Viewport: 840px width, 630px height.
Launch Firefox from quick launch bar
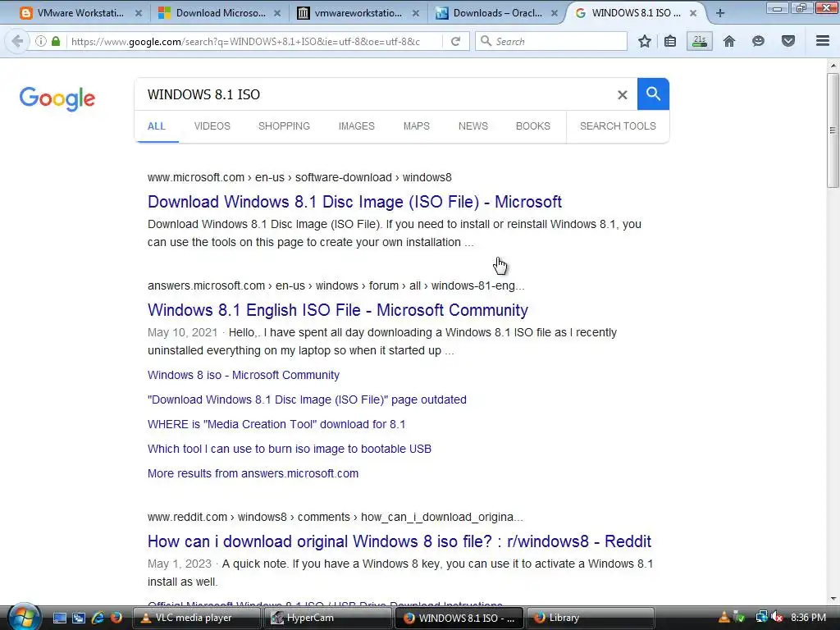tap(116, 618)
